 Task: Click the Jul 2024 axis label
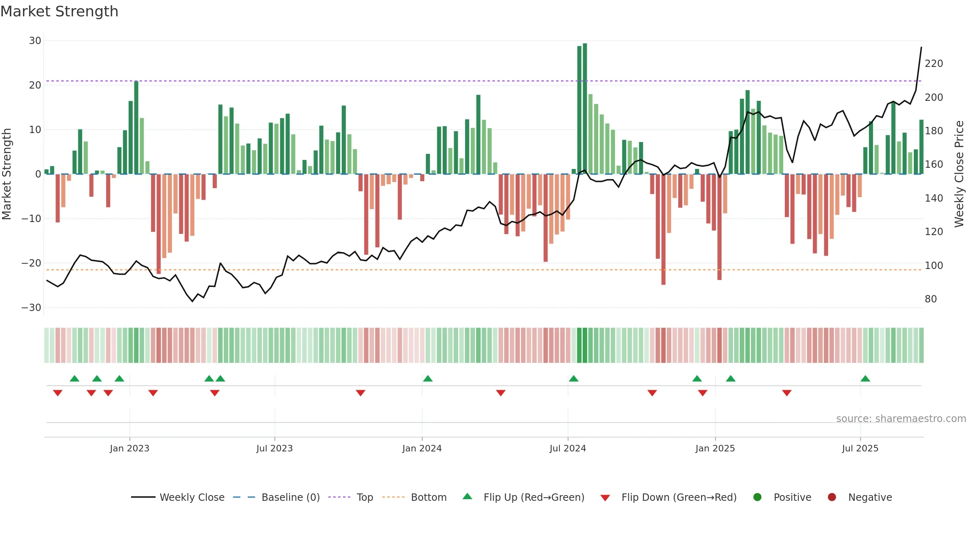[568, 449]
